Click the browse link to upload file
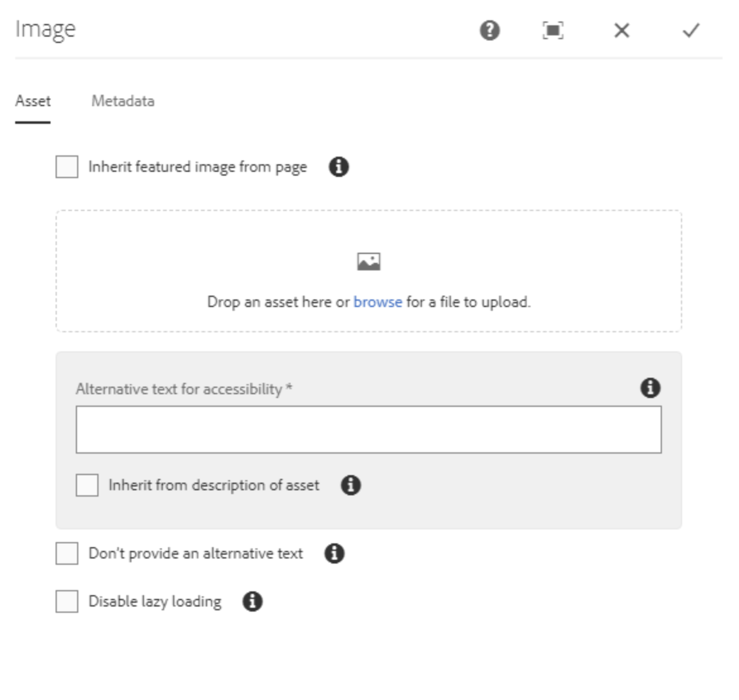This screenshot has height=700, width=739. coord(377,302)
